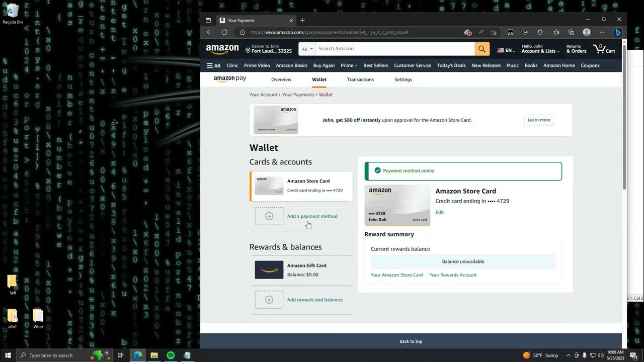Click the hamburger All menu icon

(x=213, y=65)
